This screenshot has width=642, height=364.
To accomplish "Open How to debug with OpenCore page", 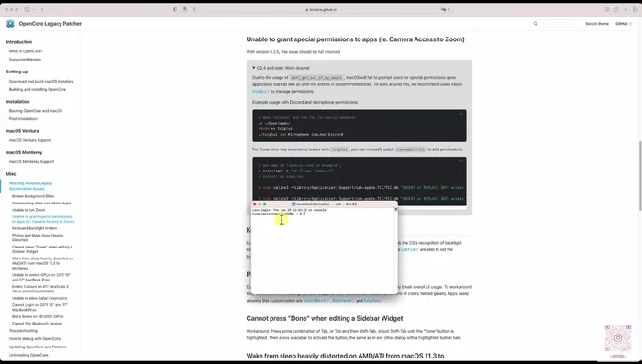I will (x=35, y=339).
